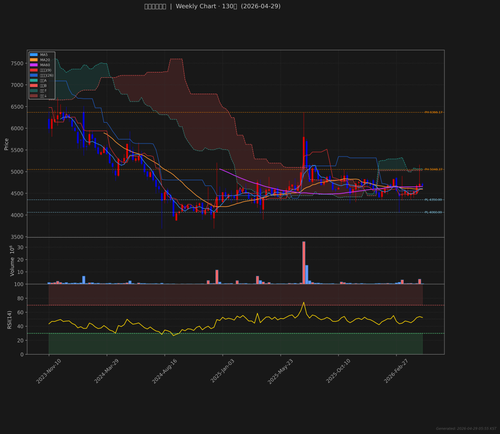Image resolution: width=500 pixels, height=434 pixels.
Task: Click the MA60 legend label text
Action: (45, 65)
